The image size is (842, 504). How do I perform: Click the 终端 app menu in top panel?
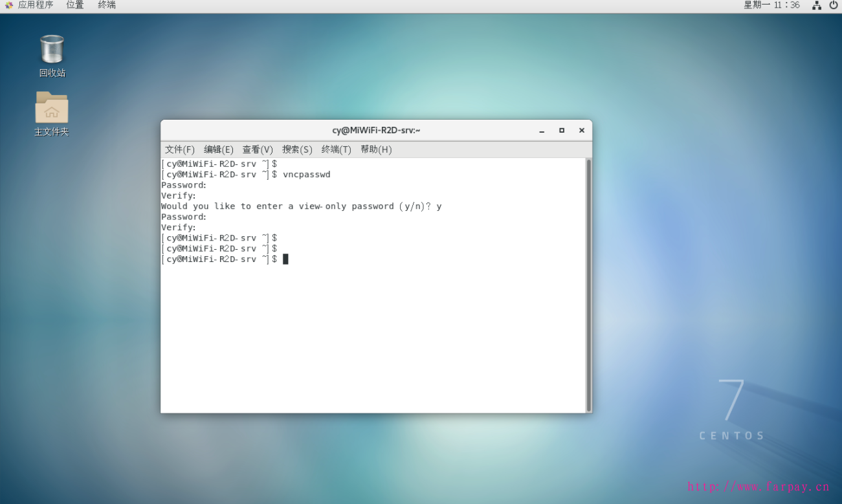click(x=107, y=5)
